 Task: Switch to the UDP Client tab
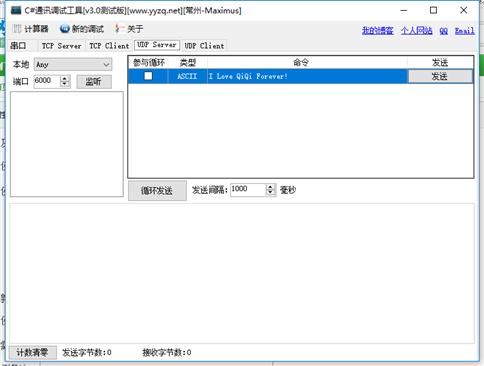point(204,46)
